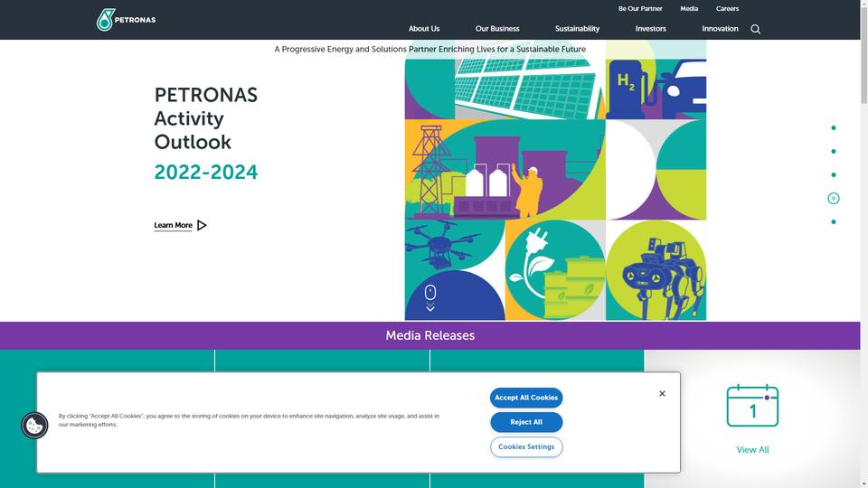Open About Us menu
Viewport: 868px width, 488px height.
(x=424, y=29)
